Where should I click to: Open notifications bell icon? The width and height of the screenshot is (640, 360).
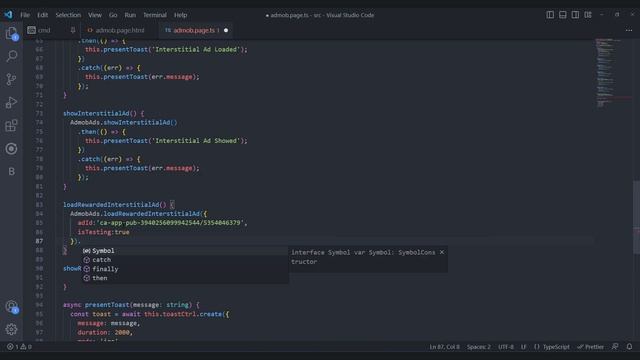(x=629, y=347)
